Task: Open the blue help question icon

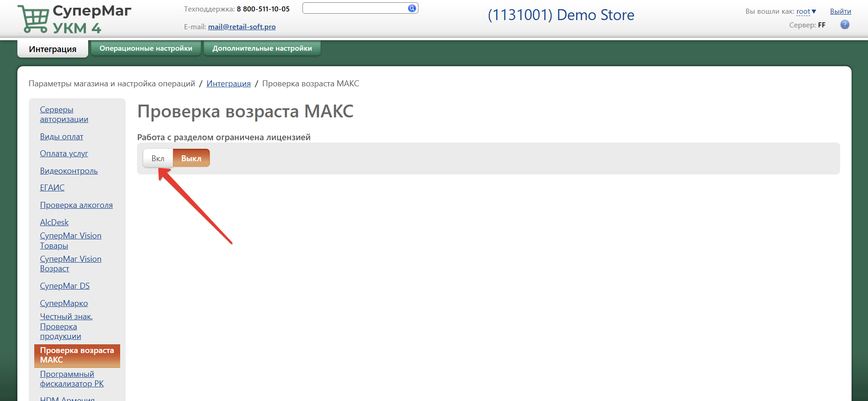Action: pos(845,25)
